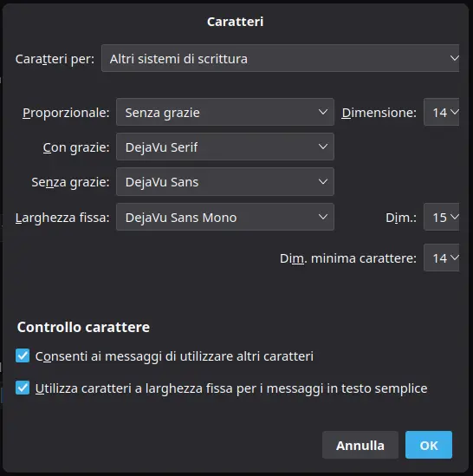
Task: Expand the 'Larghezza fissa' DejaVu Sans Mono dropdown
Action: click(x=225, y=217)
